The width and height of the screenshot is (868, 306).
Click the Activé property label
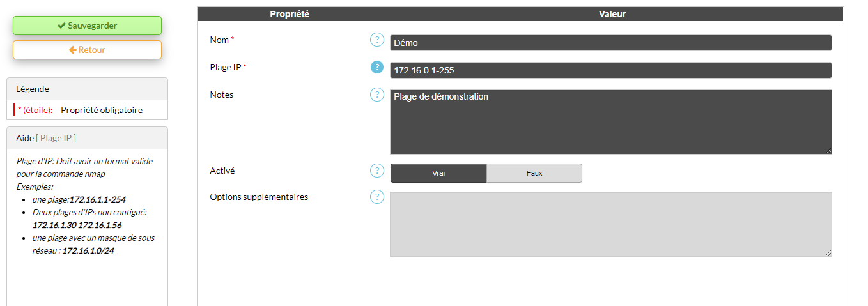[x=222, y=171]
